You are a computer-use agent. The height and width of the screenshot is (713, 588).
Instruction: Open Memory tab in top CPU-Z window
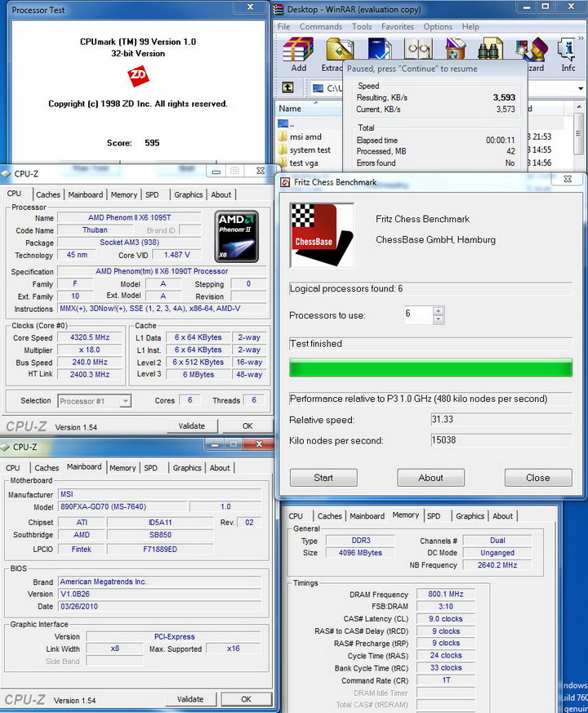(123, 194)
